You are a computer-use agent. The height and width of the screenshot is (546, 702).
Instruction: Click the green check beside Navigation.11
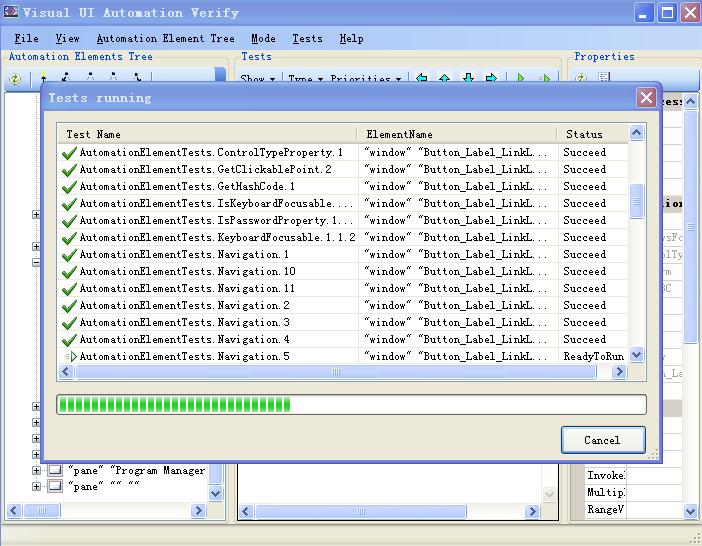(x=69, y=289)
